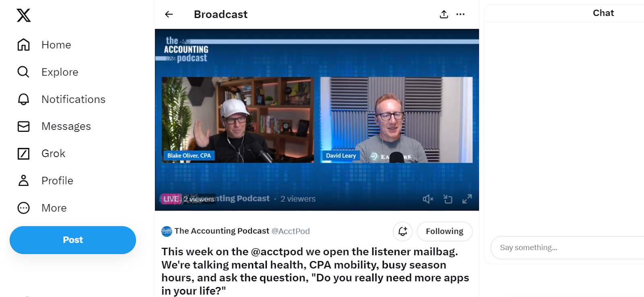This screenshot has width=644, height=297.
Task: Click the Accounting Podcast avatar
Action: coord(167,231)
